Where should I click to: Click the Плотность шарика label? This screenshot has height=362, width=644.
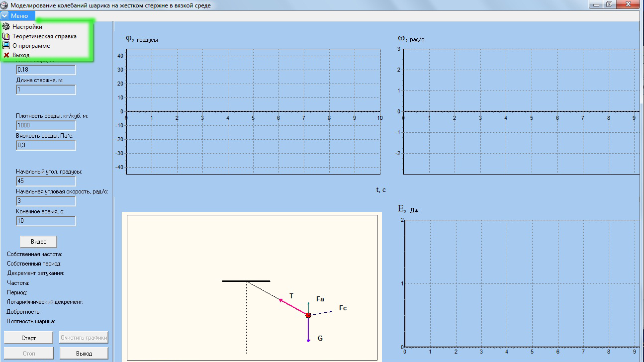(x=31, y=321)
